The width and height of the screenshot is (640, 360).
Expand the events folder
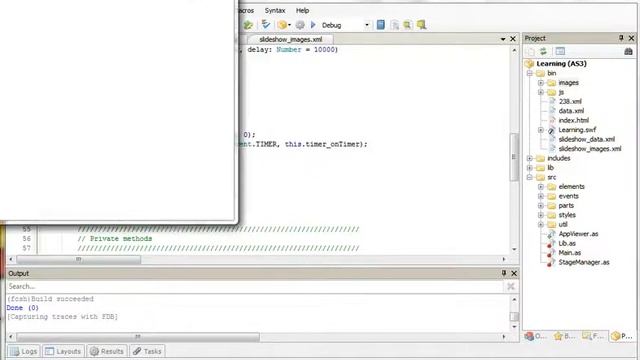click(x=541, y=196)
